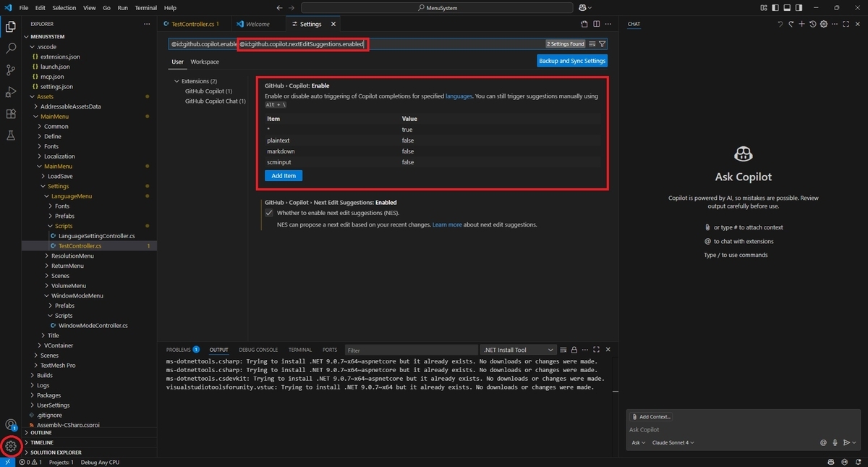Click the Learn more link
The width and height of the screenshot is (868, 467).
pos(447,224)
